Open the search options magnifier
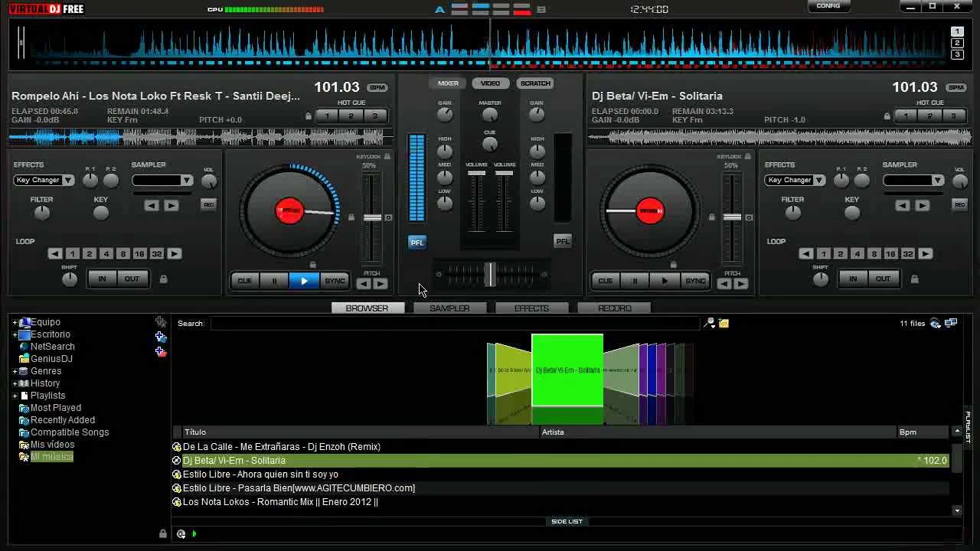This screenshot has width=980, height=551. click(710, 324)
